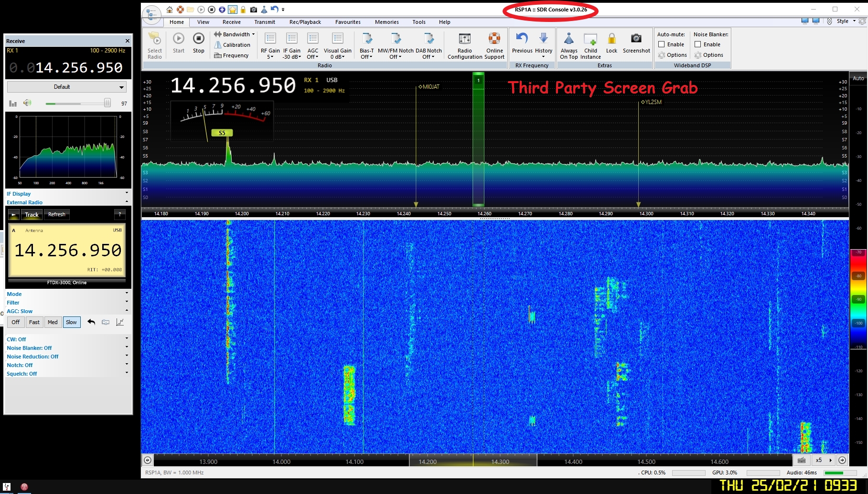
Task: Switch to the Rec/Playback tab
Action: click(305, 22)
